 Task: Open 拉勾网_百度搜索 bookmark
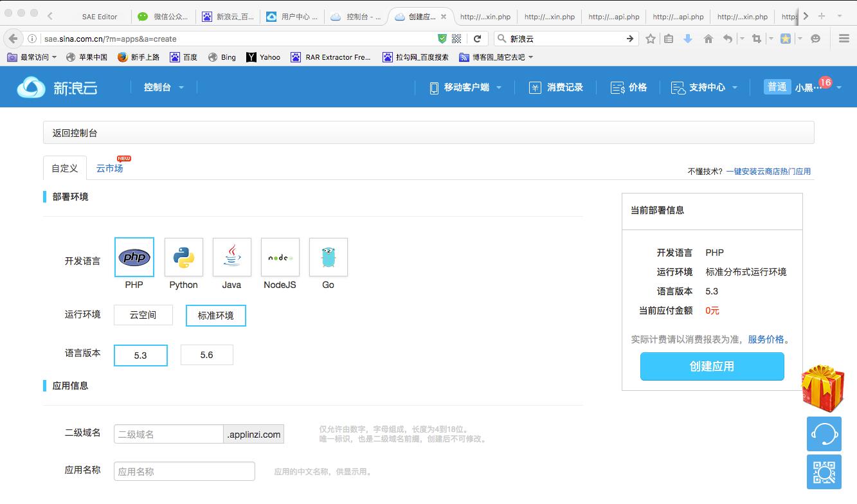(416, 57)
